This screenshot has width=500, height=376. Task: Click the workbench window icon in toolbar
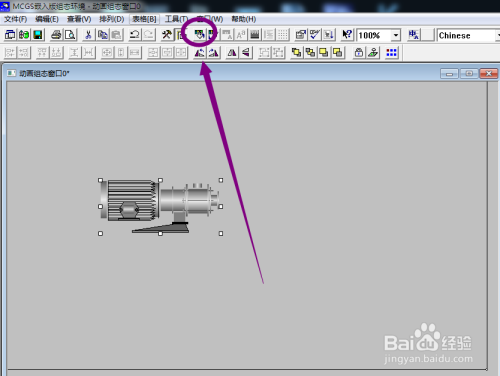coord(10,34)
